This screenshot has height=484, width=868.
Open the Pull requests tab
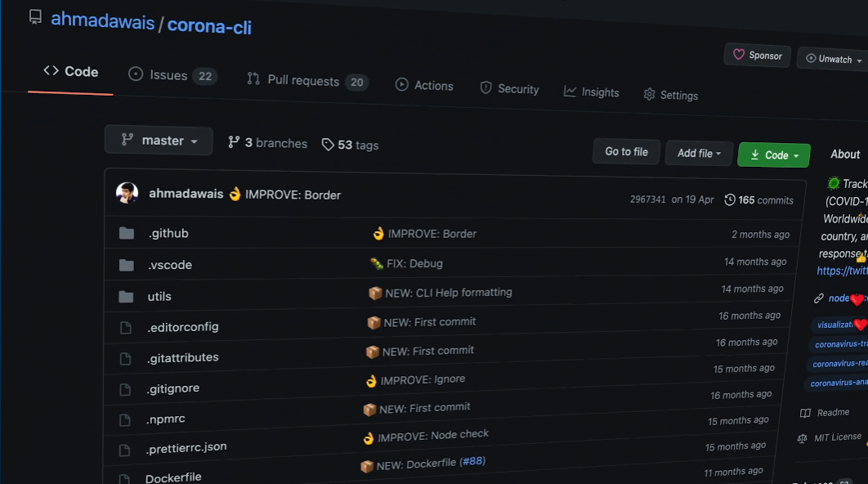point(307,81)
